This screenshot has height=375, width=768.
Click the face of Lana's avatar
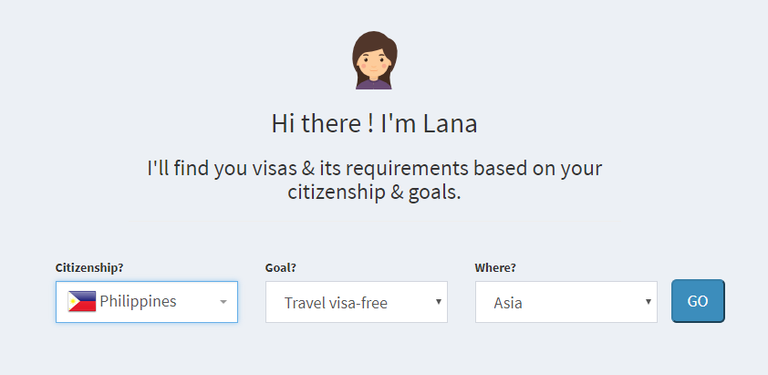click(373, 65)
